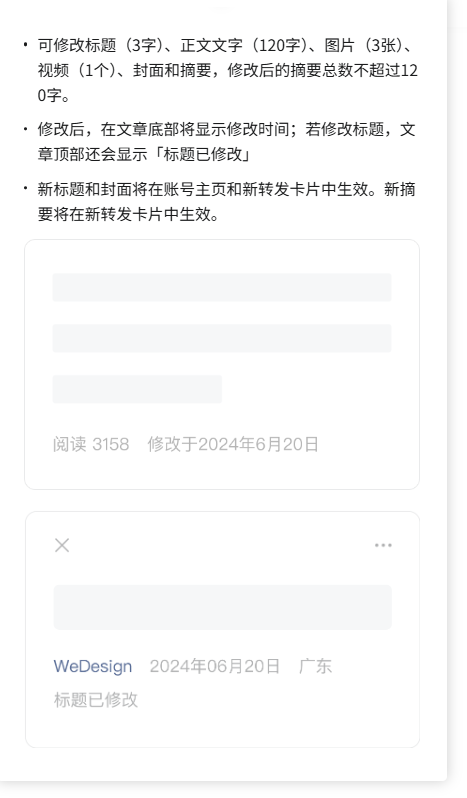Close the article preview with the X icon
This screenshot has height=798, width=467.
coord(62,545)
